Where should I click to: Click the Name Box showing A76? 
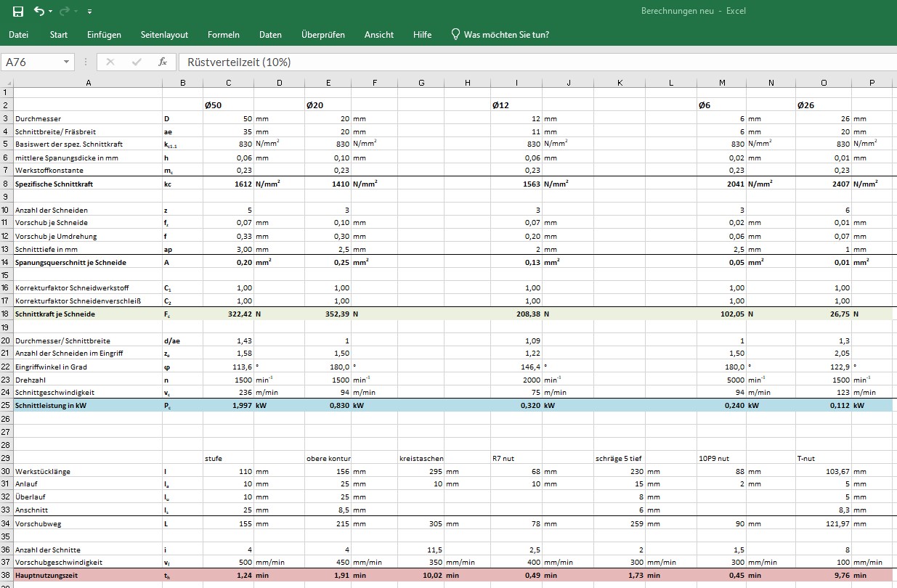[33, 62]
